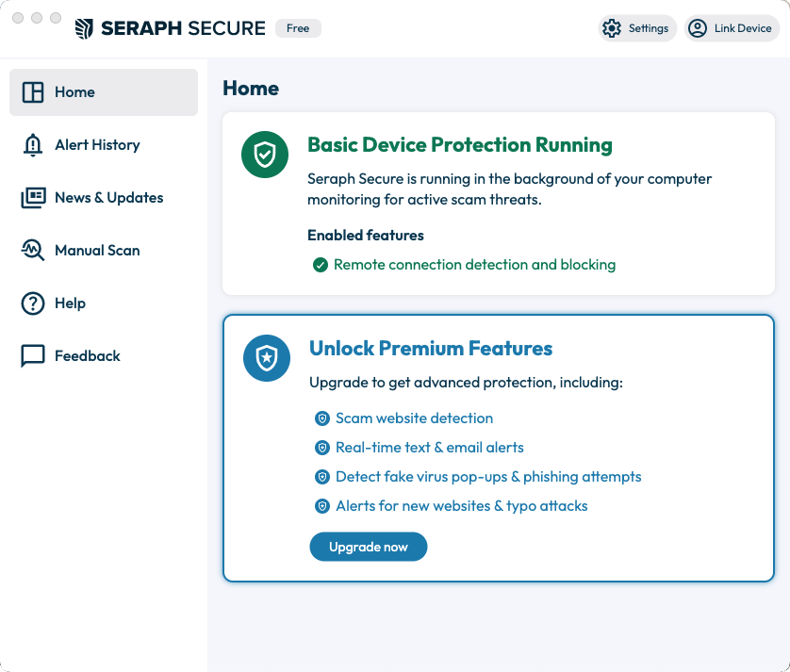Click green checkmark beside Remote connection detection
Image resolution: width=790 pixels, height=672 pixels.
coord(321,265)
